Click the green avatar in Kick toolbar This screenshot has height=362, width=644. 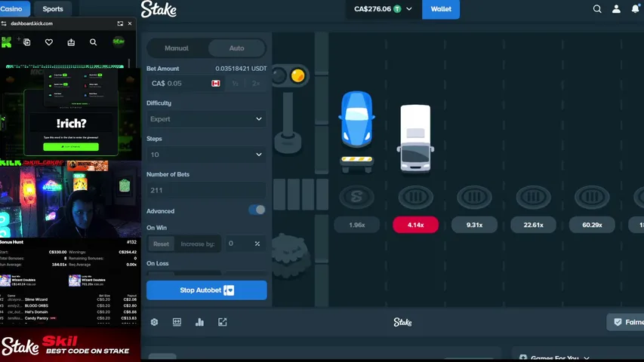click(119, 41)
